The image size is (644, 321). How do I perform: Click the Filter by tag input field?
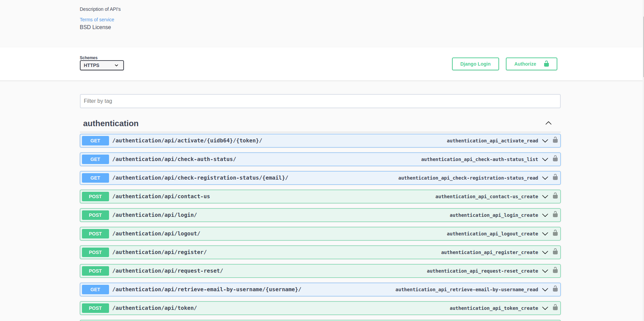(320, 101)
